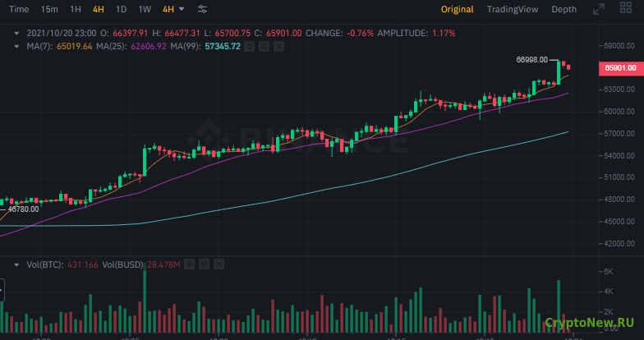The height and width of the screenshot is (340, 644).
Task: Hide the volume indicator
Action: (189, 264)
